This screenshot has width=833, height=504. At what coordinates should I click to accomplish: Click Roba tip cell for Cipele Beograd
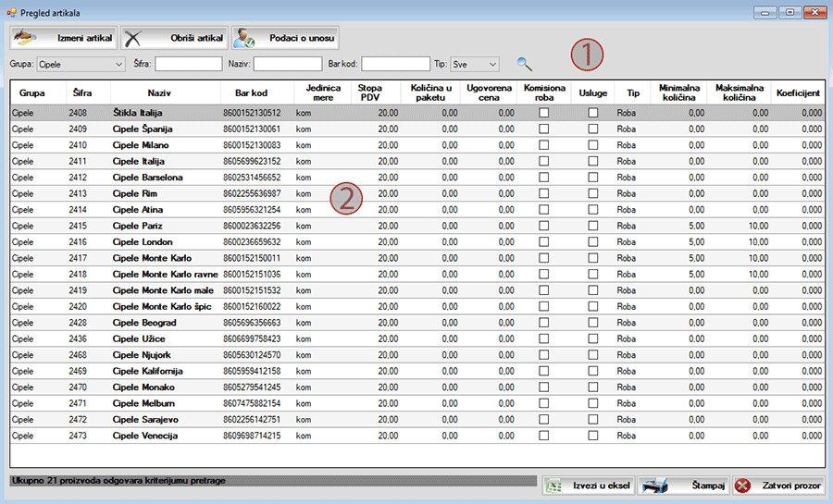point(627,323)
